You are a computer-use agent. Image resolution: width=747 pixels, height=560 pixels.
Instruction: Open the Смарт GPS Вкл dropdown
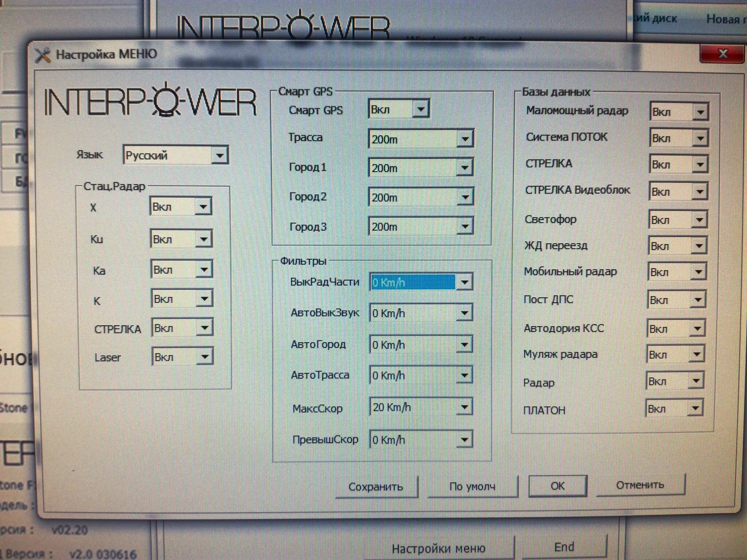(x=399, y=109)
